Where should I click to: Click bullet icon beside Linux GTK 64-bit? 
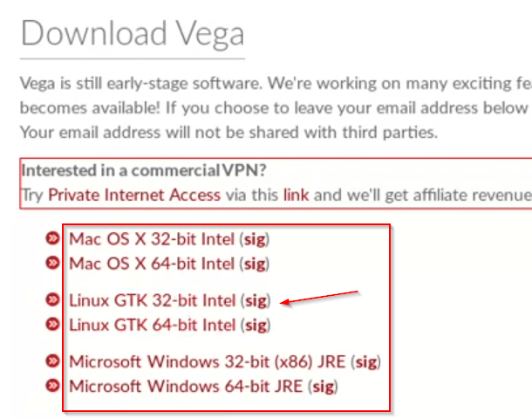click(52, 324)
